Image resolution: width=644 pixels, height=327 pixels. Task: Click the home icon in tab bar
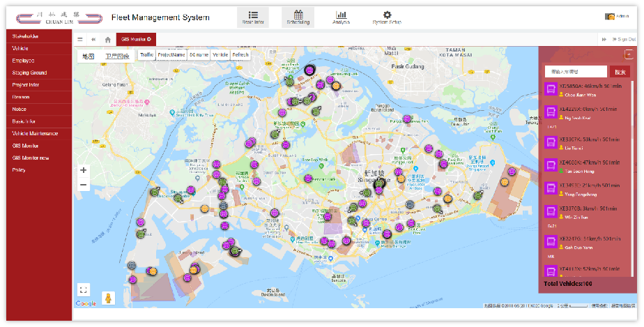[x=107, y=40]
